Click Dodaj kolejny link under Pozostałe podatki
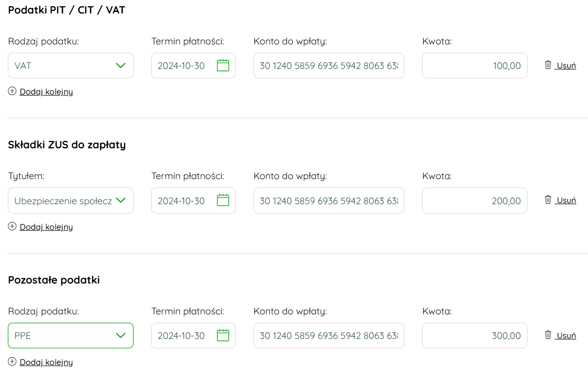Screen dimensions: 588x376 click(46, 362)
